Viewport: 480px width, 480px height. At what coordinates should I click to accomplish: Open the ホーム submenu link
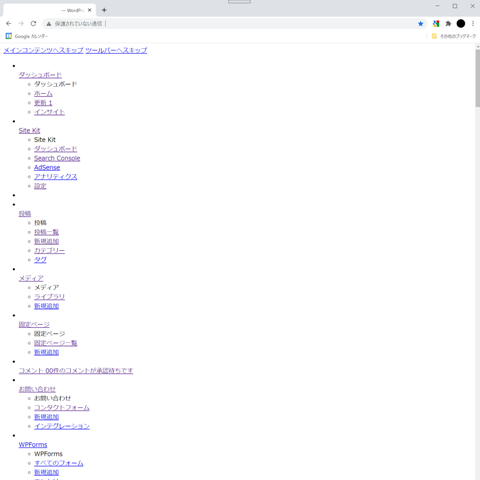point(43,94)
